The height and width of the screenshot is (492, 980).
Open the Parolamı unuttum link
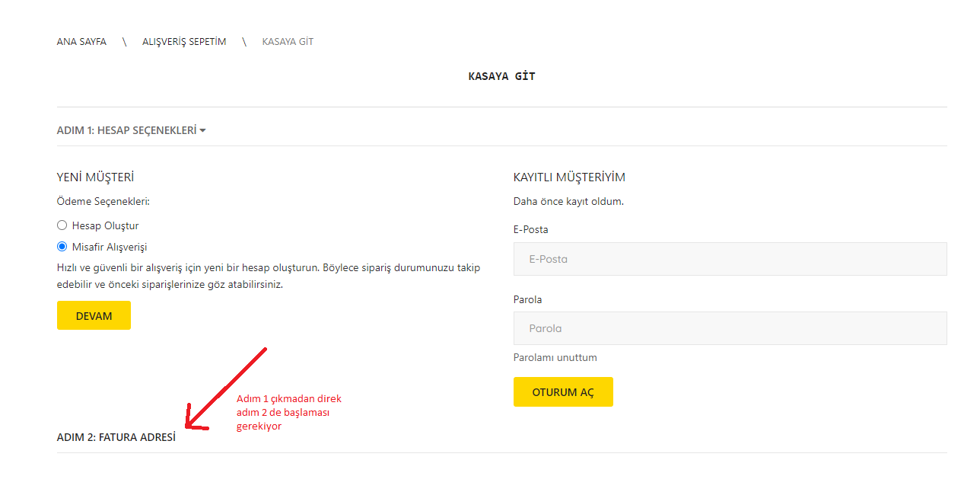(x=555, y=357)
